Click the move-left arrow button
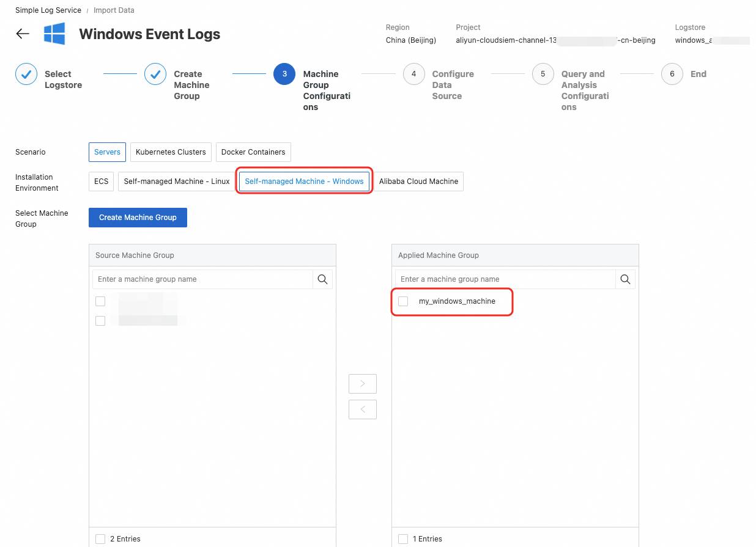The height and width of the screenshot is (547, 756). (x=363, y=409)
